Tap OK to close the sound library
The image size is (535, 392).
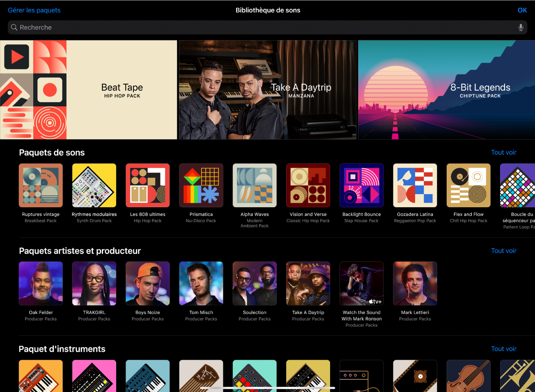click(x=522, y=10)
